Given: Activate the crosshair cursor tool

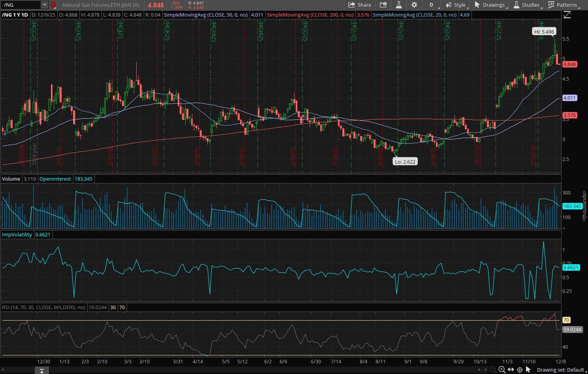Looking at the screenshot, I should 520,370.
